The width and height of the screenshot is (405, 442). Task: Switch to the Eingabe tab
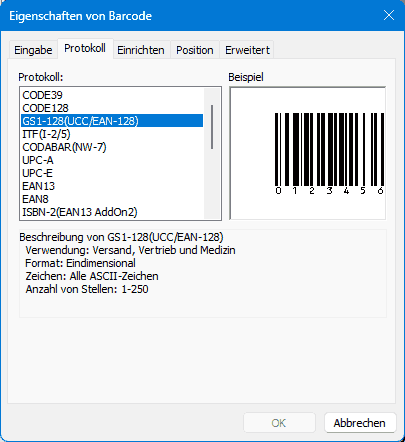(33, 50)
